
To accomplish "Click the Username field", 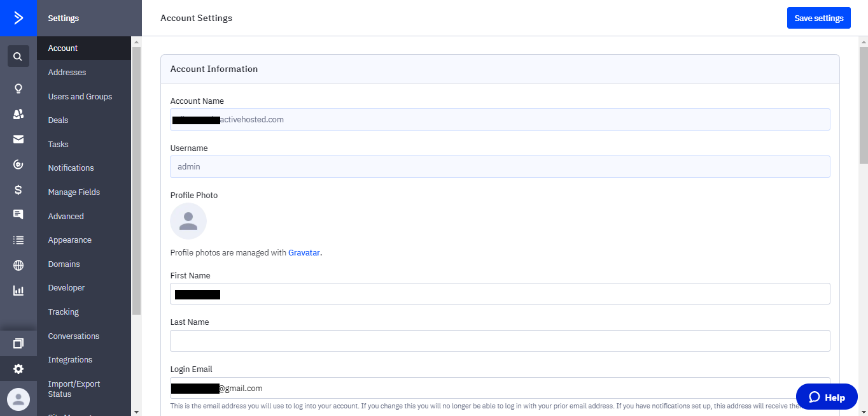I will [500, 166].
